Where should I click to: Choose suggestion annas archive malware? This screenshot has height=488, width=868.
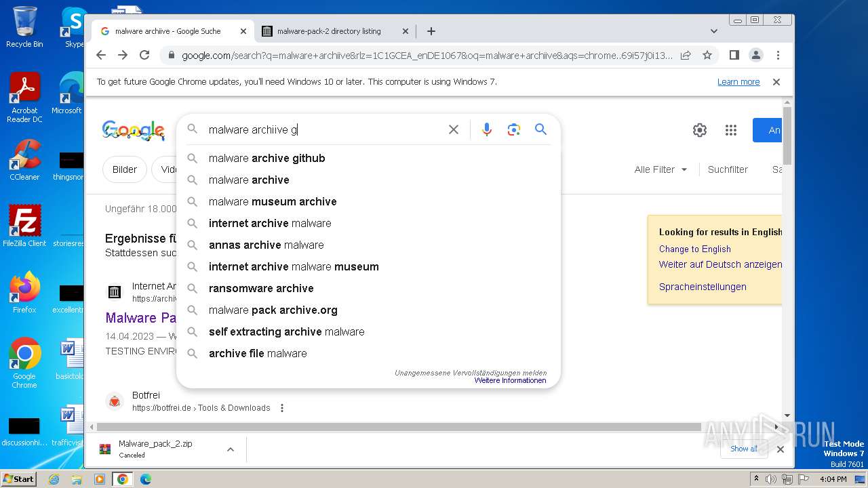(x=368, y=245)
